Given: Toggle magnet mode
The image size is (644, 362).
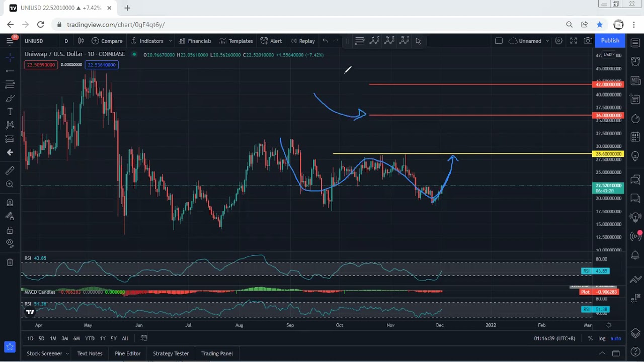Looking at the screenshot, I should click(10, 203).
